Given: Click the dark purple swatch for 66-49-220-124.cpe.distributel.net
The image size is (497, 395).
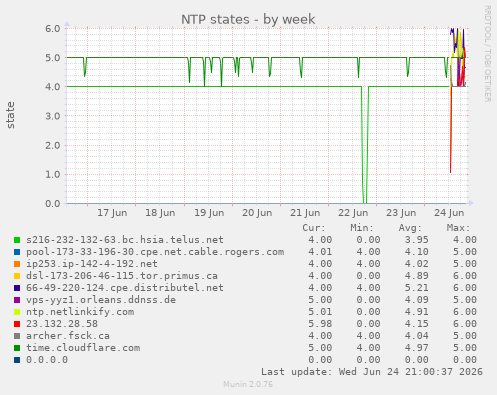Looking at the screenshot, I should [x=17, y=288].
